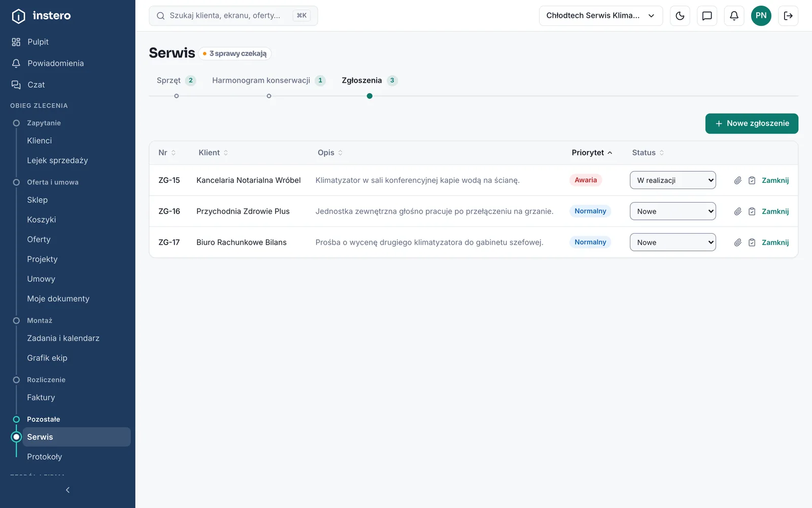The height and width of the screenshot is (508, 812).
Task: Click 3 sprawy czekają badge
Action: coord(235,53)
